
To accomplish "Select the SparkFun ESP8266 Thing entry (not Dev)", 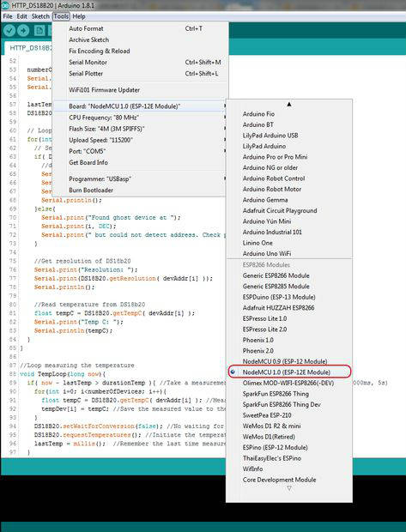I will [289, 394].
